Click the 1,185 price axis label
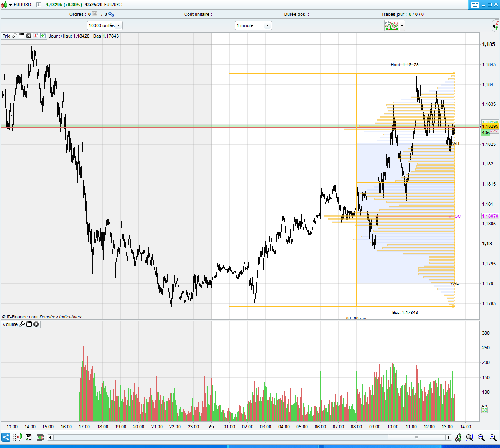Screen dimensions: 500x448 489,44
